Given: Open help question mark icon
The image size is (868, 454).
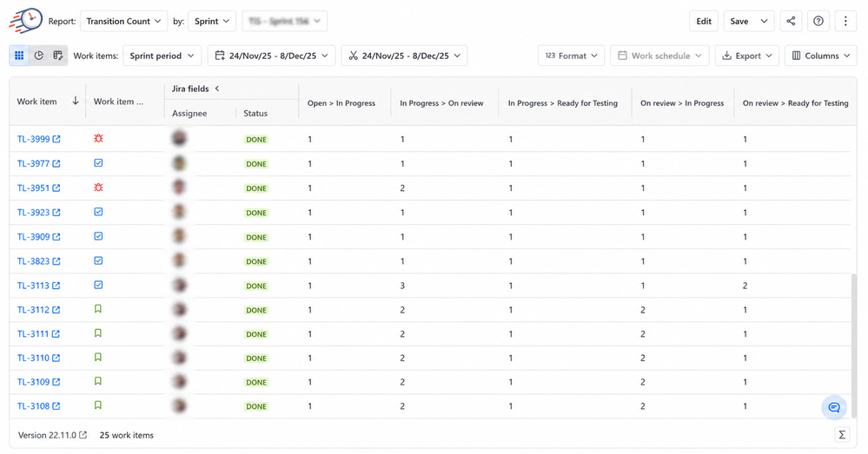Looking at the screenshot, I should [818, 21].
